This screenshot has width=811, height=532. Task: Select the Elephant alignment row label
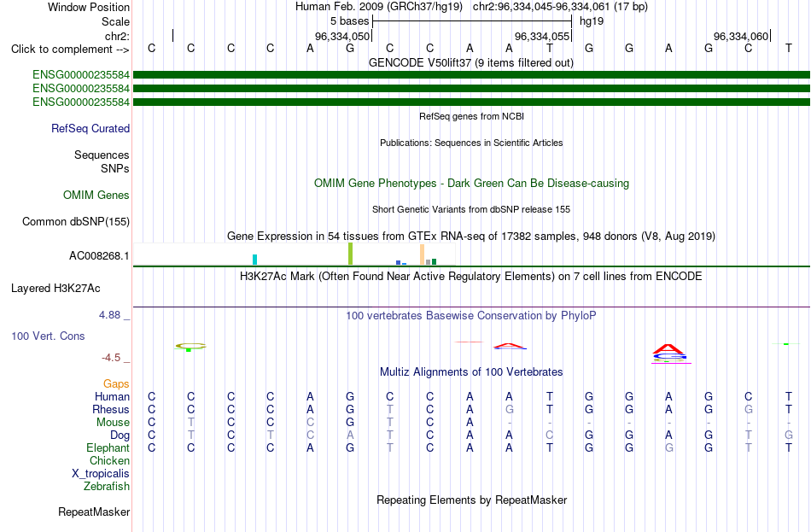(x=108, y=448)
